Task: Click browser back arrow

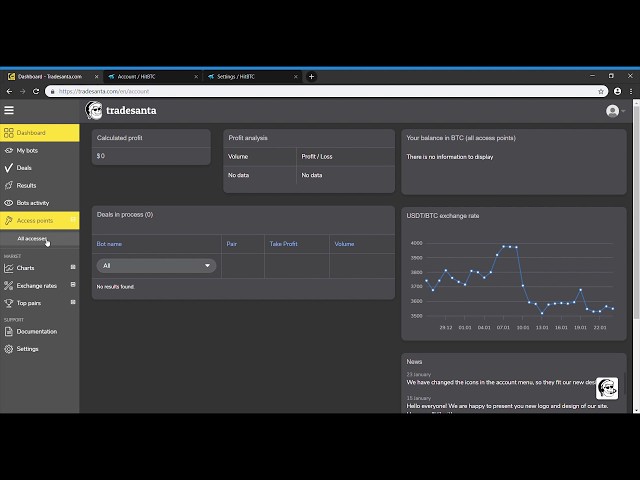Action: pyautogui.click(x=9, y=91)
